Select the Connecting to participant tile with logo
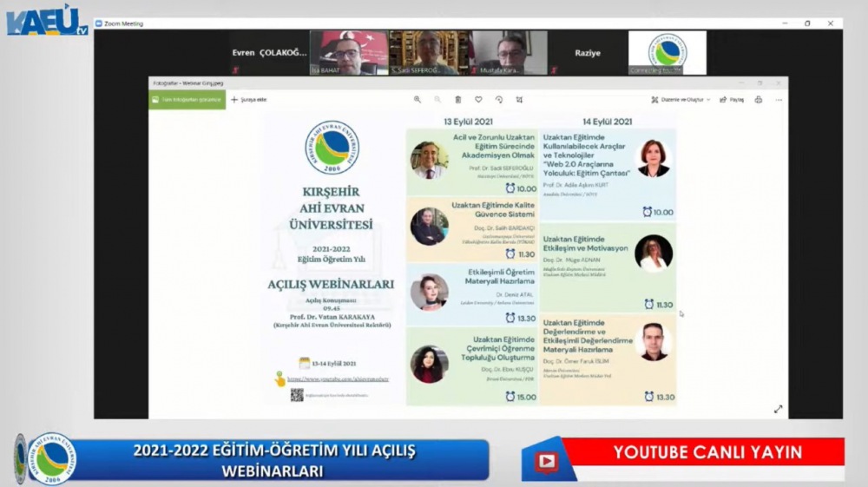Screen dimensions: 868x487 point(667,53)
